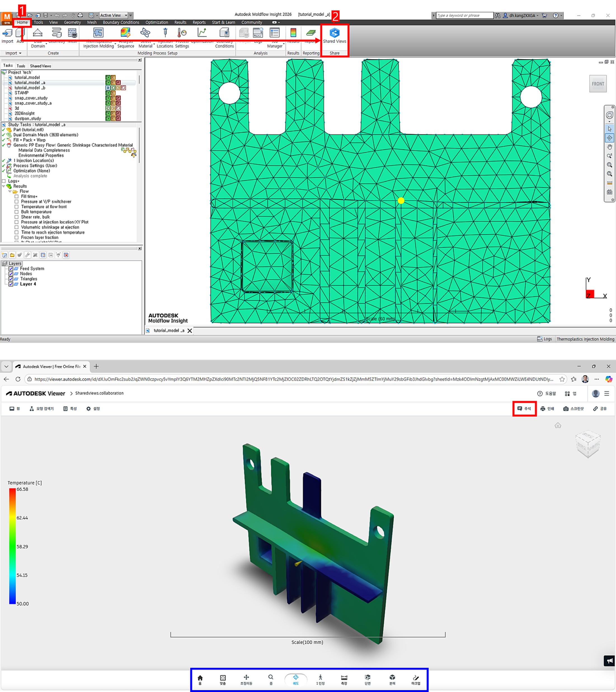616x692 pixels.
Task: Expand the Import panel dropdown arrow
Action: tap(20, 53)
